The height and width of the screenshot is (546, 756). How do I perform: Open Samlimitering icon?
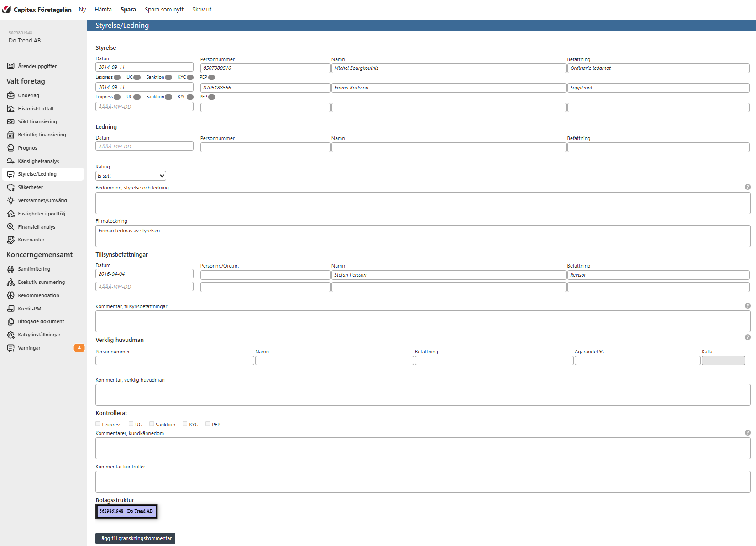pyautogui.click(x=10, y=269)
